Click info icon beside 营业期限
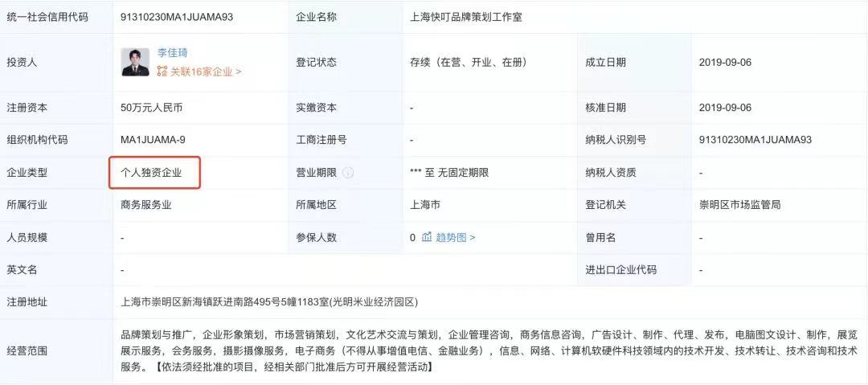 (x=348, y=173)
